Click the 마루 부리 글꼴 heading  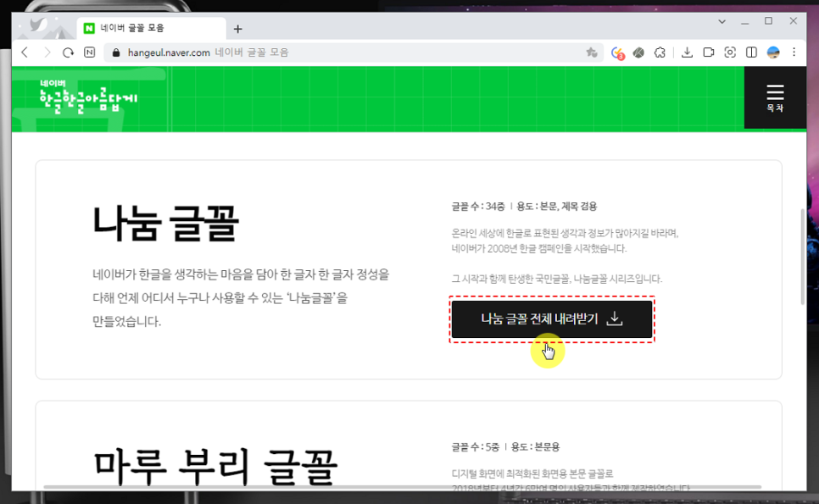click(x=215, y=467)
